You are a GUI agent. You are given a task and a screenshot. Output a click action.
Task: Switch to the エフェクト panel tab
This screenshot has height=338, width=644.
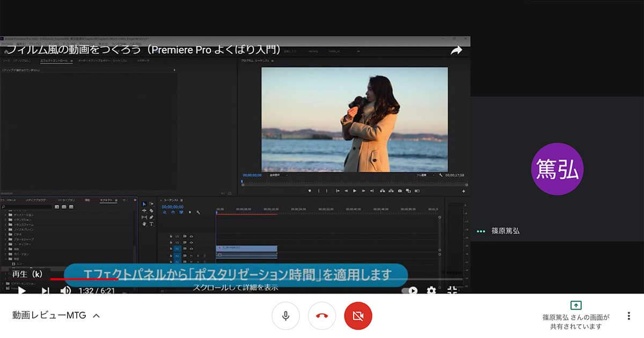pos(106,200)
